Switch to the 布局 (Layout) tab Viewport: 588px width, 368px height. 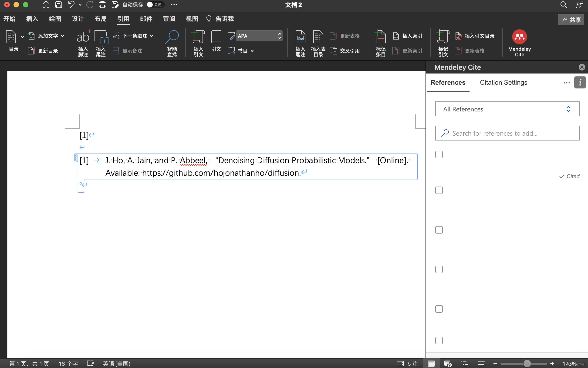(101, 19)
